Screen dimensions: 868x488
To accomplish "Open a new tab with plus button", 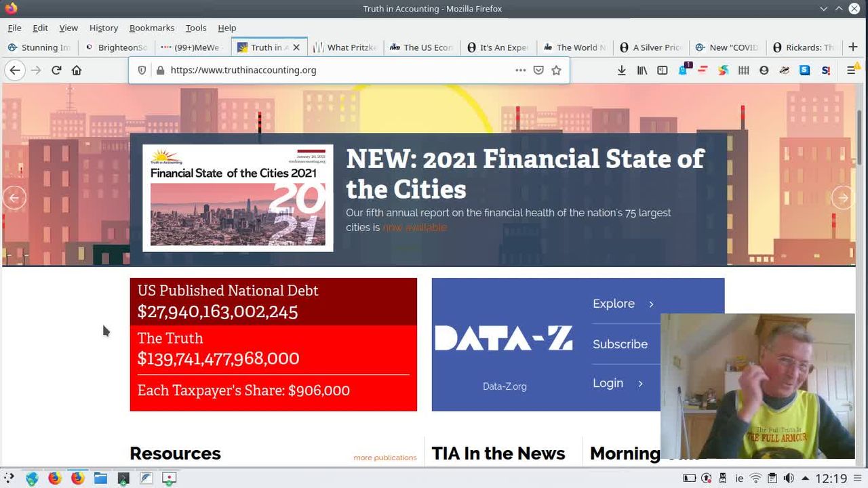I will [x=852, y=47].
